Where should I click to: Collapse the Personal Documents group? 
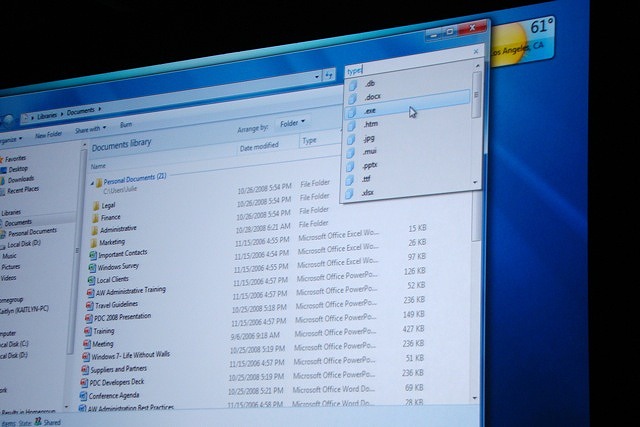(x=92, y=183)
